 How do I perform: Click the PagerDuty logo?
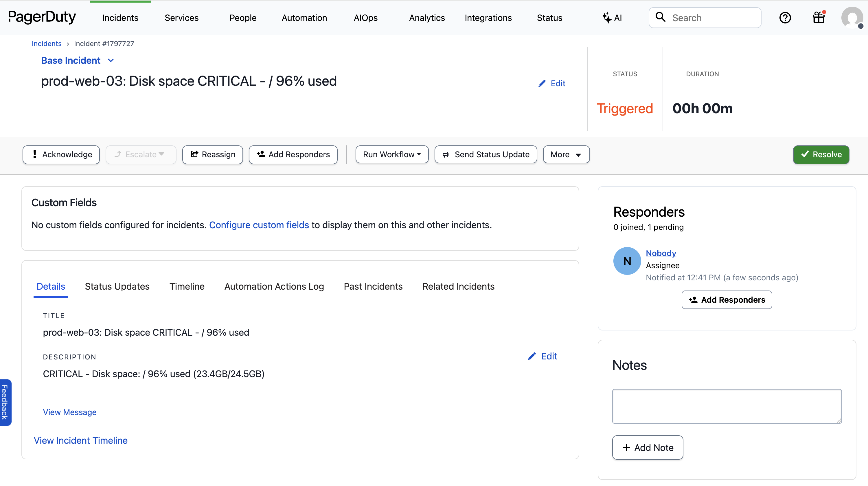[x=42, y=17]
